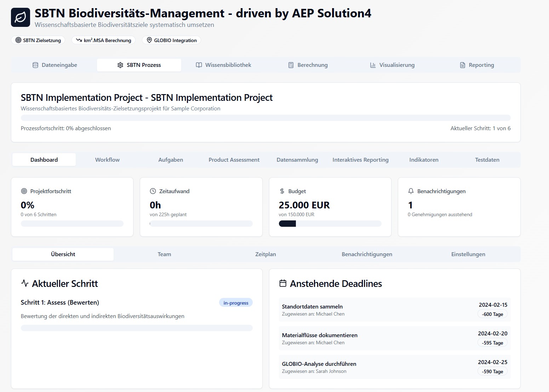549x392 pixels.
Task: Click the calculator icon on Berechnung tab
Action: click(291, 65)
